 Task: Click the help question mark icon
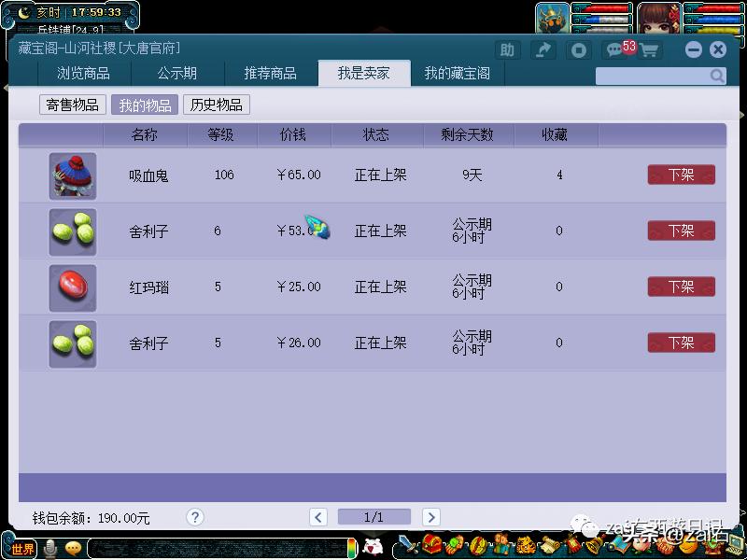[195, 517]
